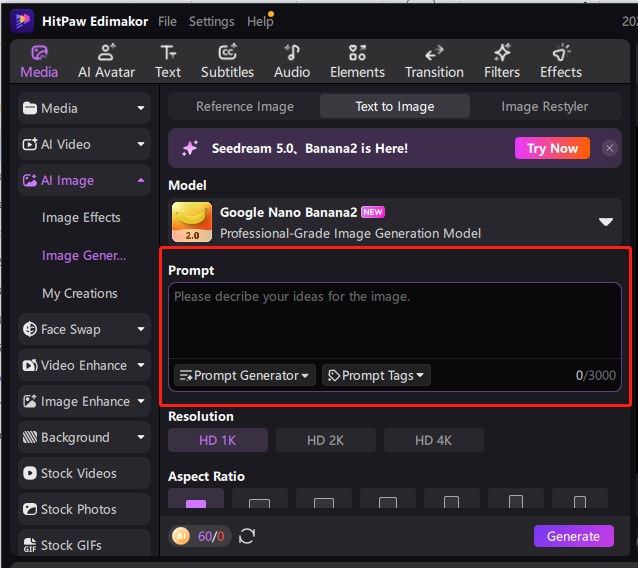Open the Transition panel
The height and width of the screenshot is (568, 638).
(x=434, y=61)
